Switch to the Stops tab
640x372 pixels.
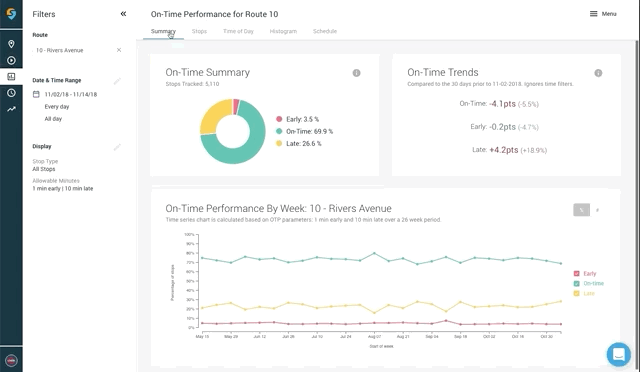click(x=199, y=31)
